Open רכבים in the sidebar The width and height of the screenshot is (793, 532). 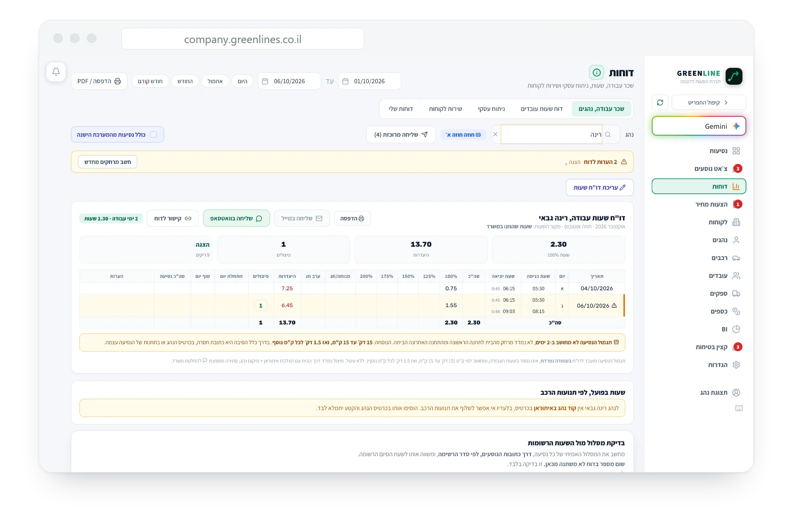pyautogui.click(x=699, y=258)
